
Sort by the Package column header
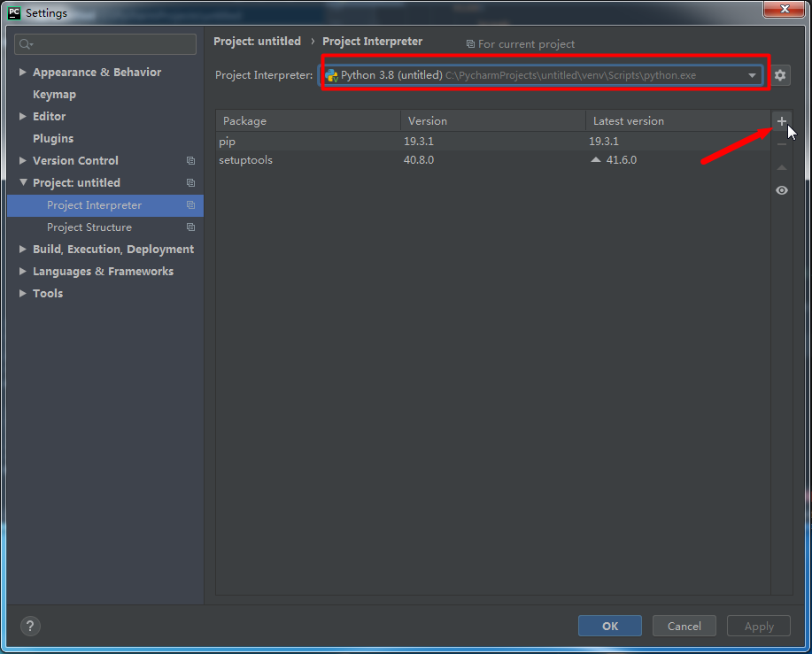click(x=308, y=121)
